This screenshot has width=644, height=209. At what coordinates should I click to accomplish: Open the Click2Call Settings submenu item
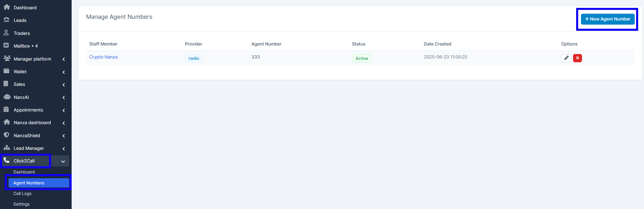click(21, 204)
